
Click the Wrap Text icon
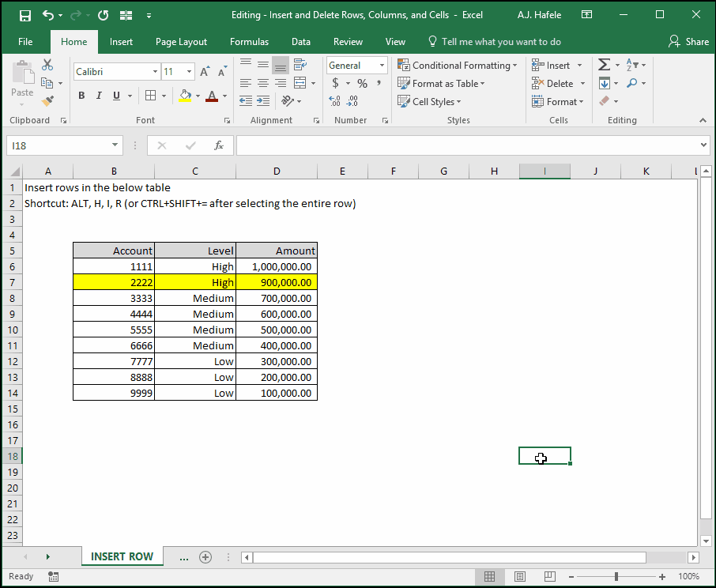pos(300,65)
